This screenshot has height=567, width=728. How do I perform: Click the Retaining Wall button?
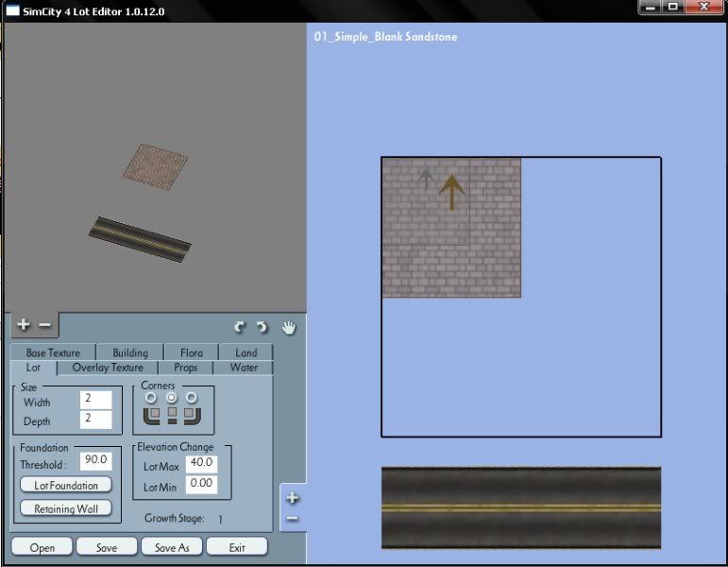(66, 508)
